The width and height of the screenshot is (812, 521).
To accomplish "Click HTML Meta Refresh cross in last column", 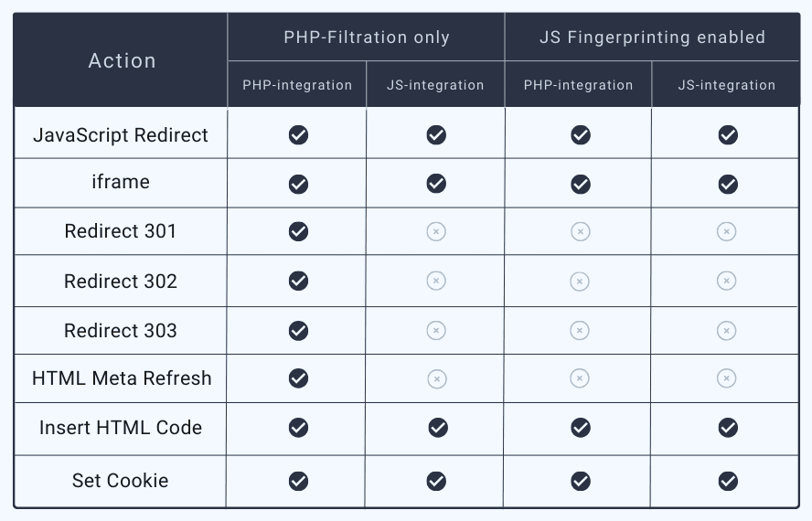I will click(x=726, y=378).
